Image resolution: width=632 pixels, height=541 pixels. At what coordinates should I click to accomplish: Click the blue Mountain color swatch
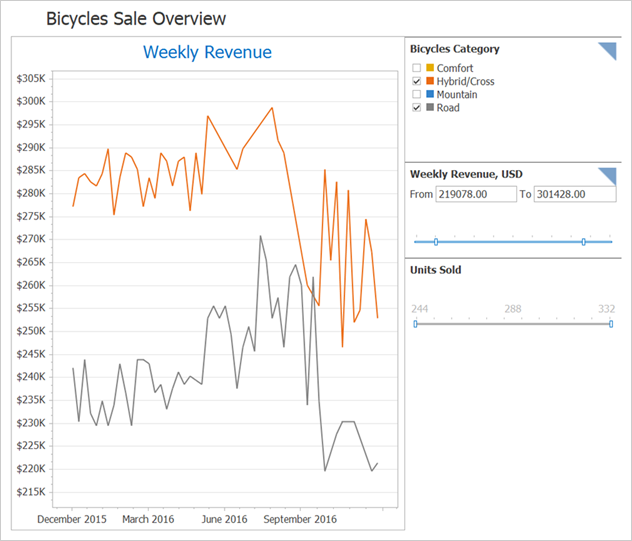tap(429, 94)
